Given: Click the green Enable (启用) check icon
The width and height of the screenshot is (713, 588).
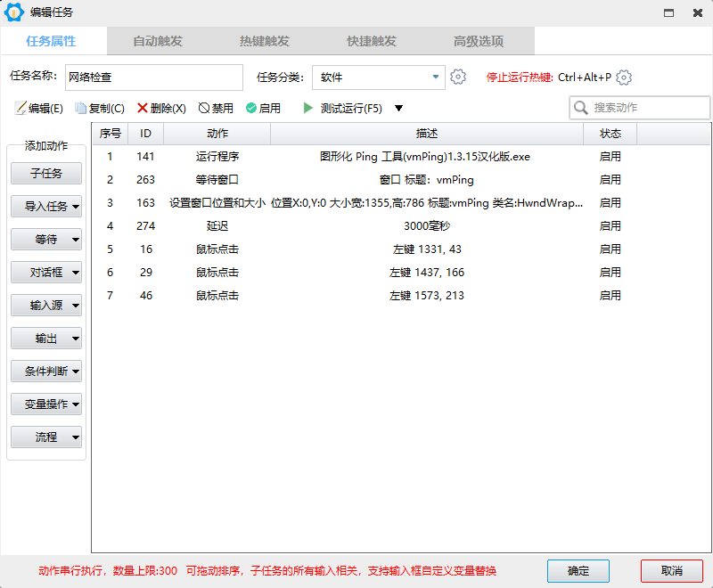Looking at the screenshot, I should click(251, 108).
